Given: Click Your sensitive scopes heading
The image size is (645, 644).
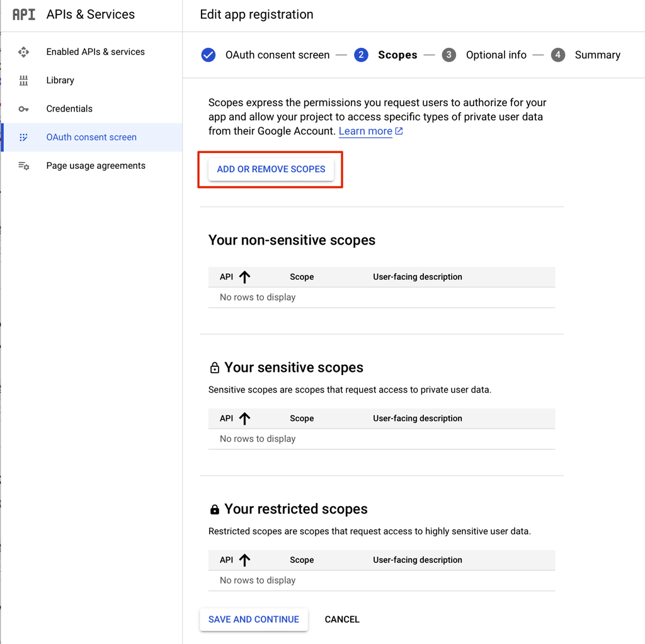Looking at the screenshot, I should [294, 367].
